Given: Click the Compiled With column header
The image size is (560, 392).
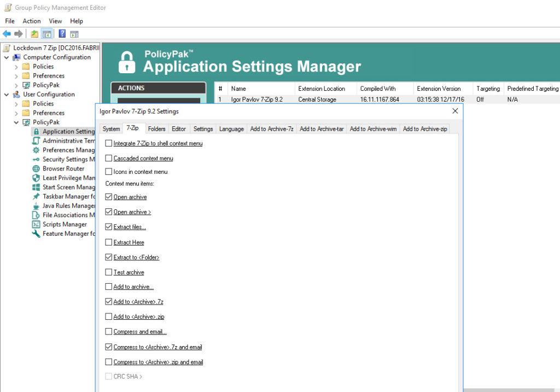Looking at the screenshot, I should pos(385,89).
